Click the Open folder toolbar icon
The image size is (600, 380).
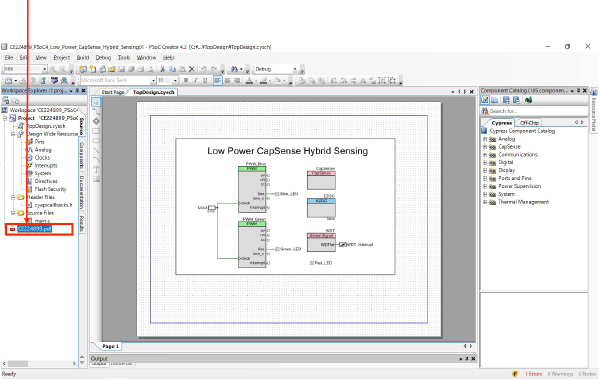tap(112, 69)
